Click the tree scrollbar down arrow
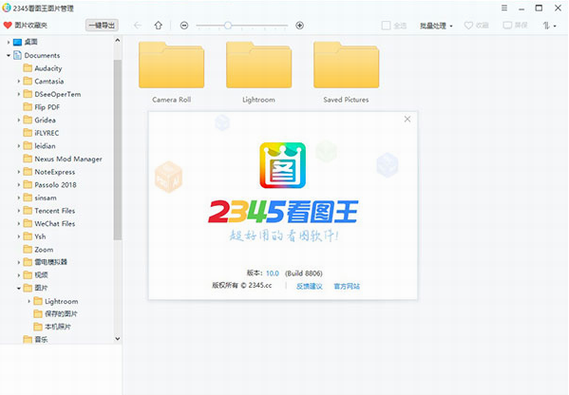The height and width of the screenshot is (395, 569). coord(117,339)
